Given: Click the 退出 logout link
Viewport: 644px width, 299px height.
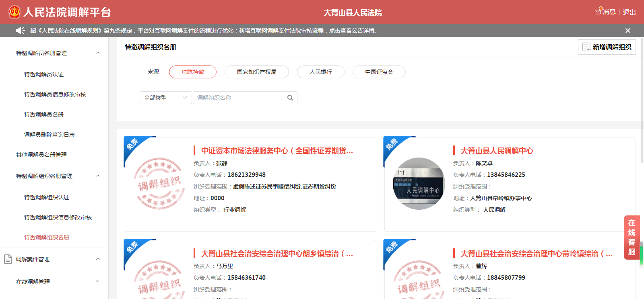Looking at the screenshot, I should (629, 12).
